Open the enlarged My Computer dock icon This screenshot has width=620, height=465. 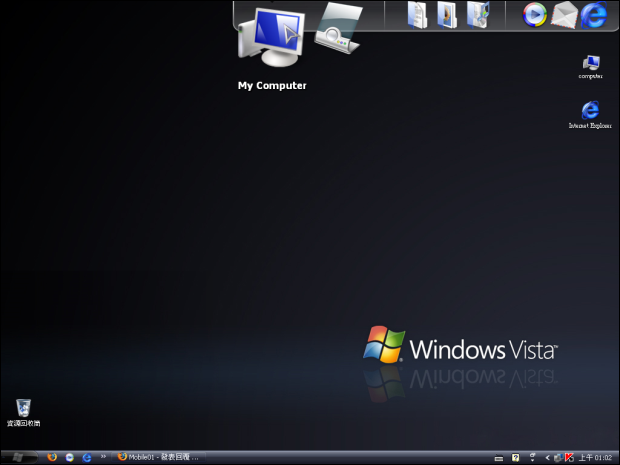[272, 38]
